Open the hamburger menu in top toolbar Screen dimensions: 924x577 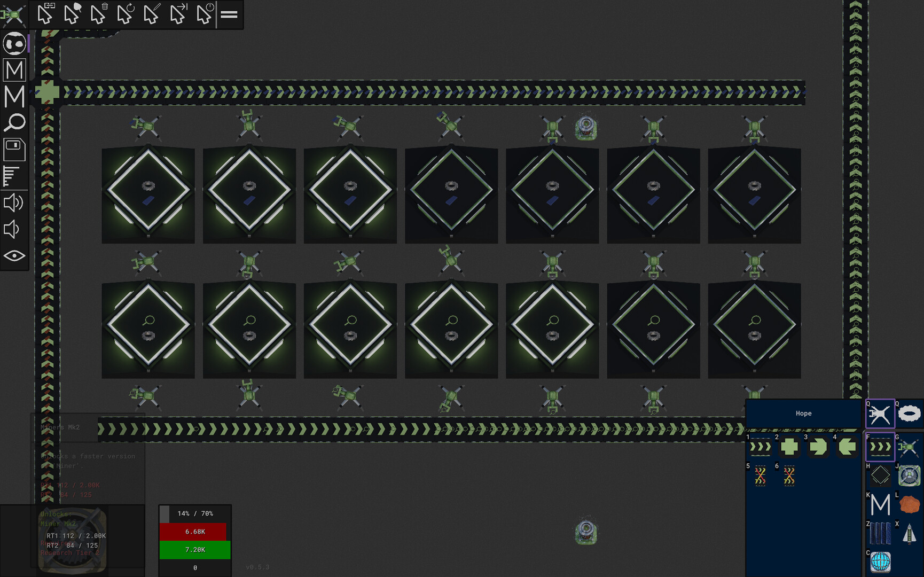click(x=229, y=15)
